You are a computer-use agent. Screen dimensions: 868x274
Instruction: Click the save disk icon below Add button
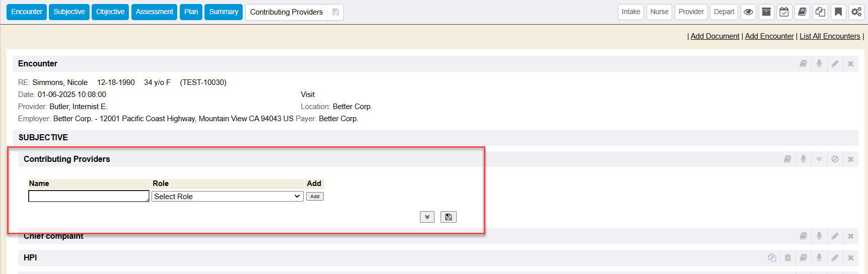coord(448,217)
